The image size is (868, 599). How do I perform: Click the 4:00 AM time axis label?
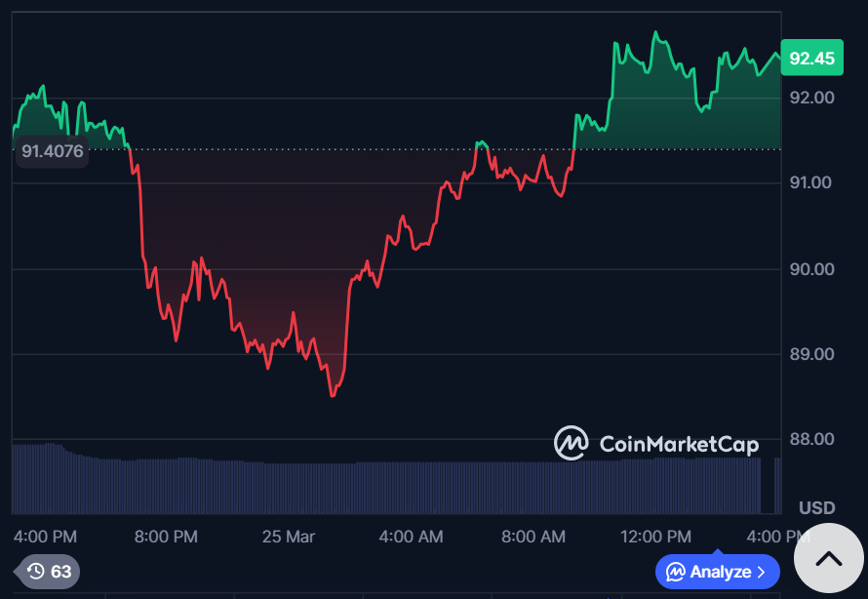[411, 537]
